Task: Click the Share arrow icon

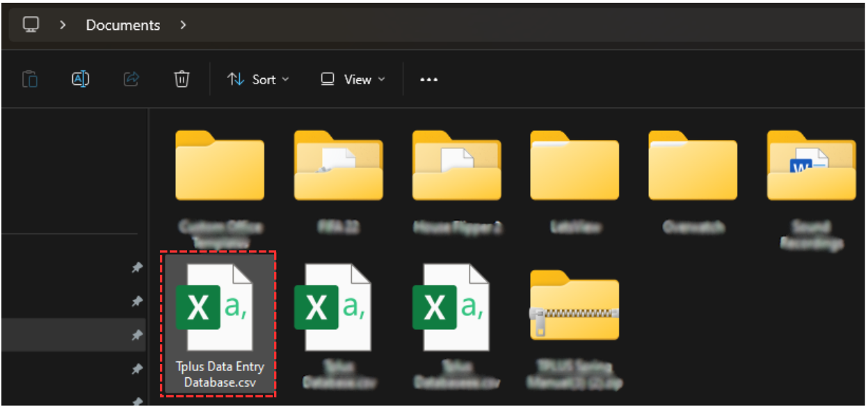Action: pos(131,79)
